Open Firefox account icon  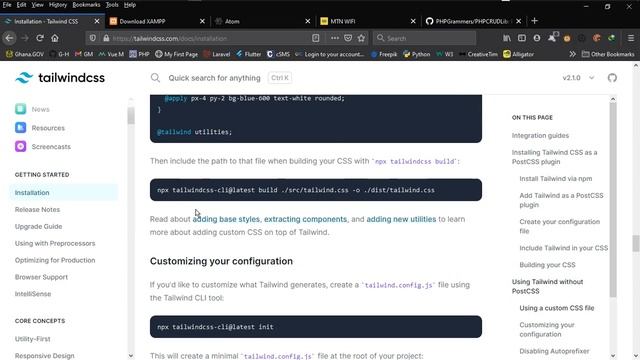(537, 38)
